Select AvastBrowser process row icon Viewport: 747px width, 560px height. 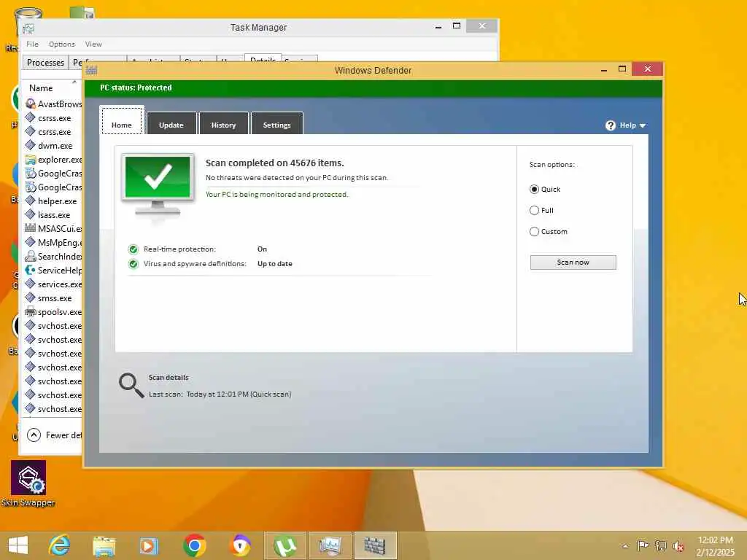tap(31, 104)
